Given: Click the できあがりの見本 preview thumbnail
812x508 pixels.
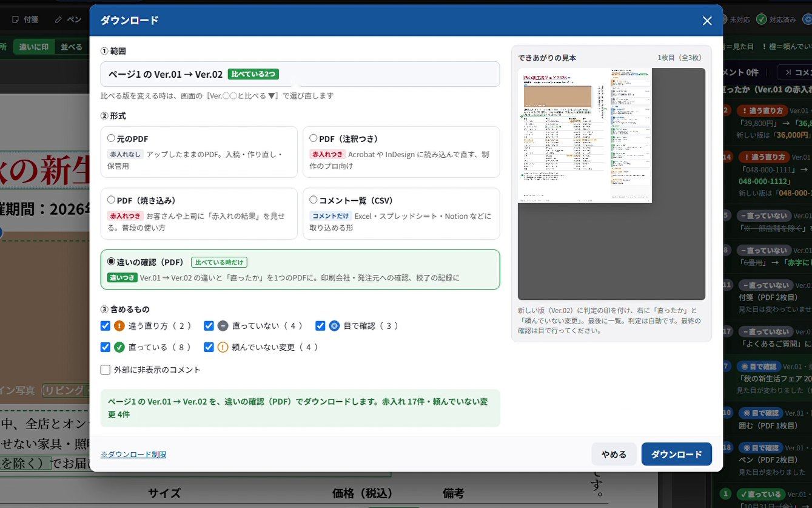Looking at the screenshot, I should 585,135.
